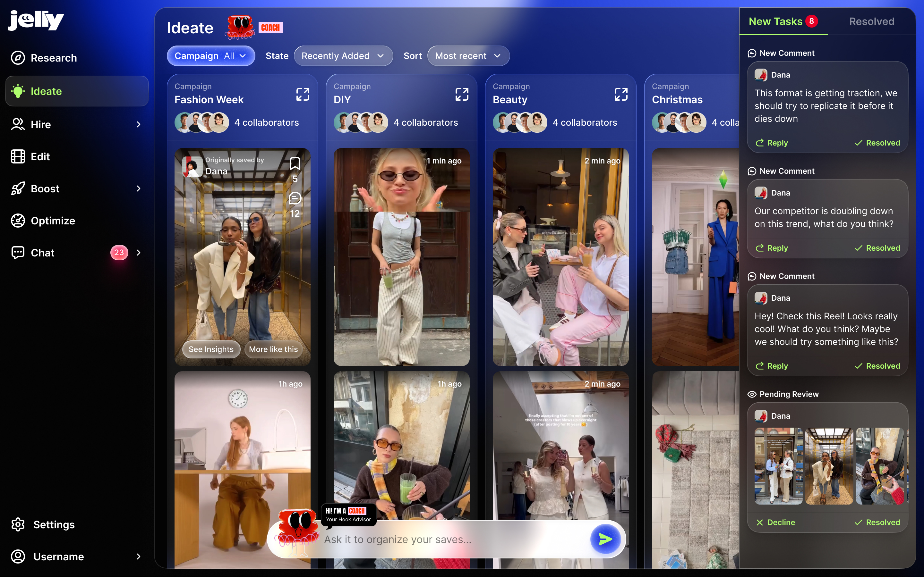Viewport: 924px width, 577px height.
Task: Open Settings gear in the sidebar
Action: click(x=18, y=524)
